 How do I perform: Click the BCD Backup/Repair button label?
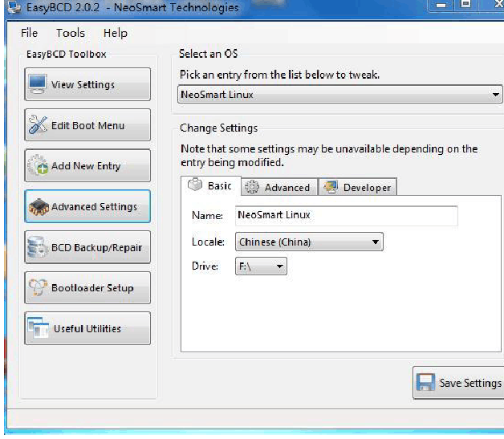(x=97, y=247)
